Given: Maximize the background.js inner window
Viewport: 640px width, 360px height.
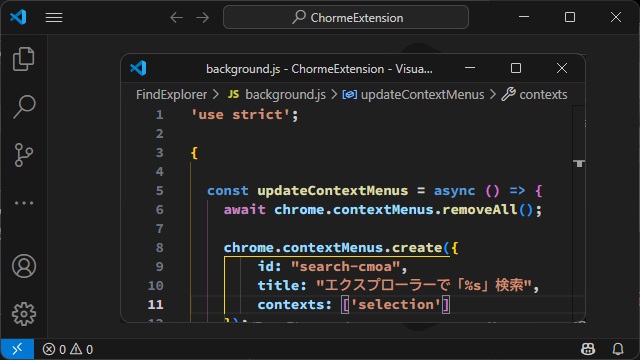Looking at the screenshot, I should pos(516,68).
